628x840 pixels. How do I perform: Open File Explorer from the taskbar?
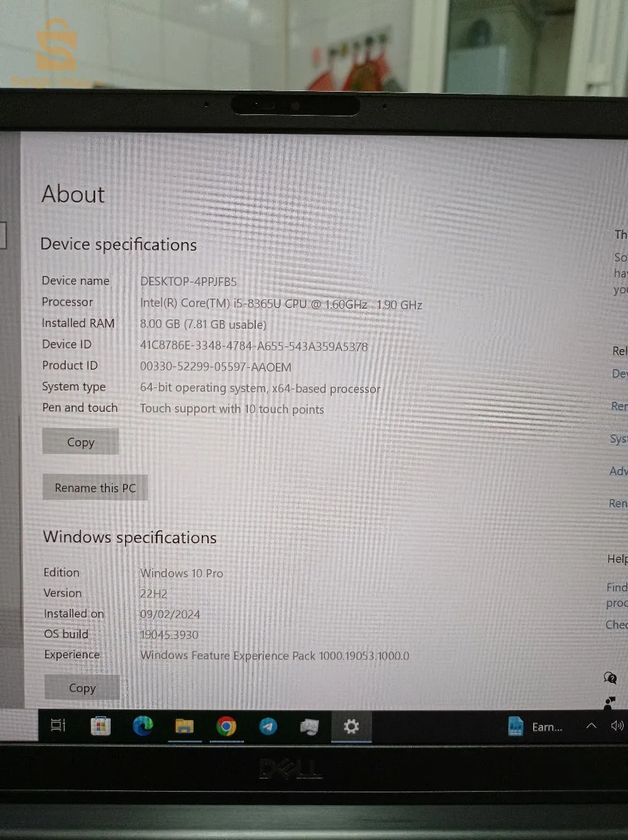(x=184, y=726)
